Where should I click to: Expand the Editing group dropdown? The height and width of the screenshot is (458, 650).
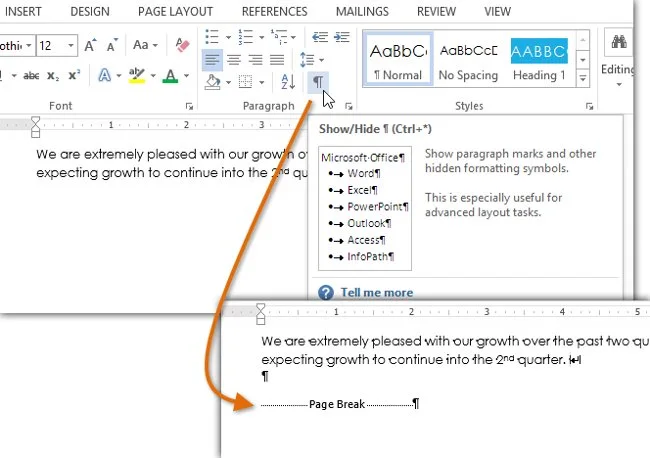coord(619,85)
